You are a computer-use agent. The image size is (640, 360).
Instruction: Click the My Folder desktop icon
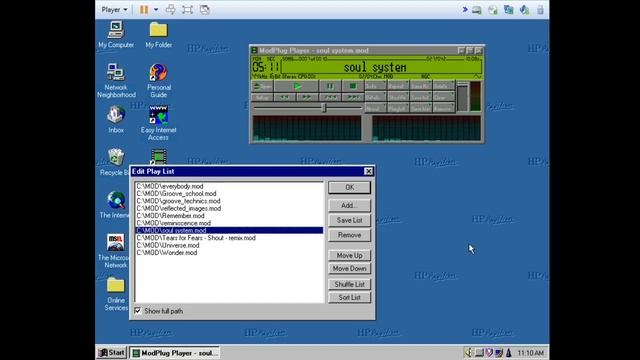pyautogui.click(x=158, y=34)
